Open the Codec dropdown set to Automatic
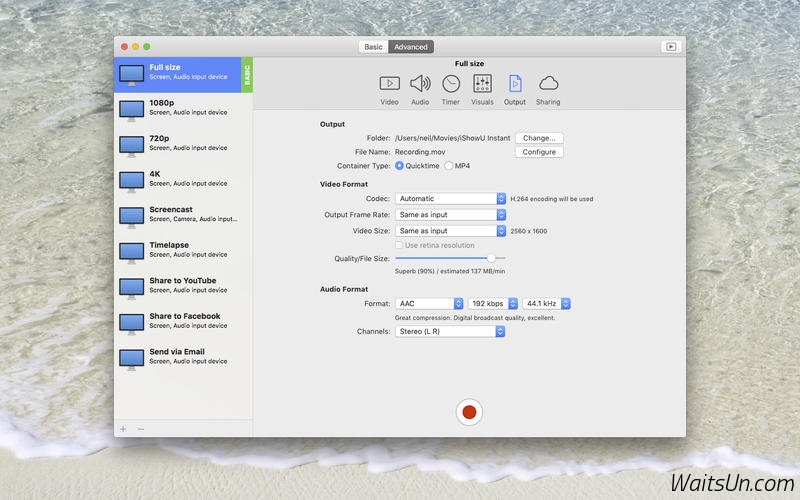The image size is (800, 500). [x=450, y=199]
